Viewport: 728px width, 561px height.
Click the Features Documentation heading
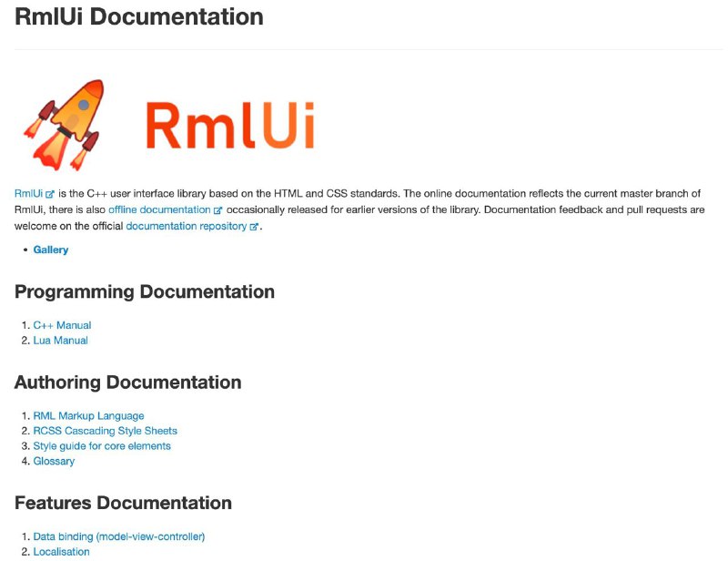coord(123,503)
